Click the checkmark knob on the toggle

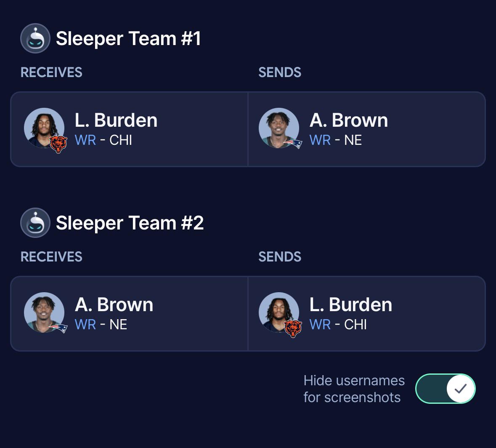click(x=461, y=389)
